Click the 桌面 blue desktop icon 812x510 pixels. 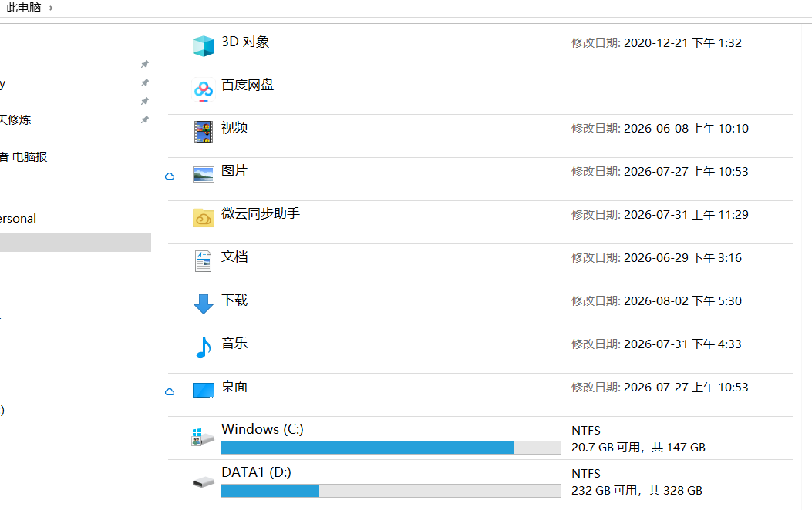click(x=203, y=391)
